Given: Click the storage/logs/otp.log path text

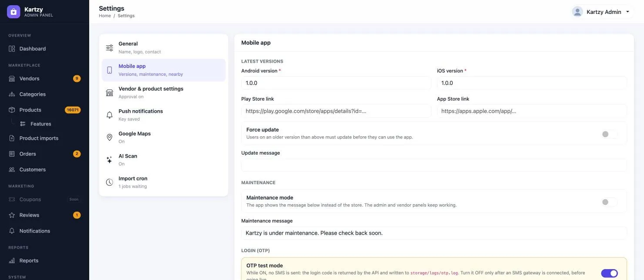Looking at the screenshot, I should 433,273.
